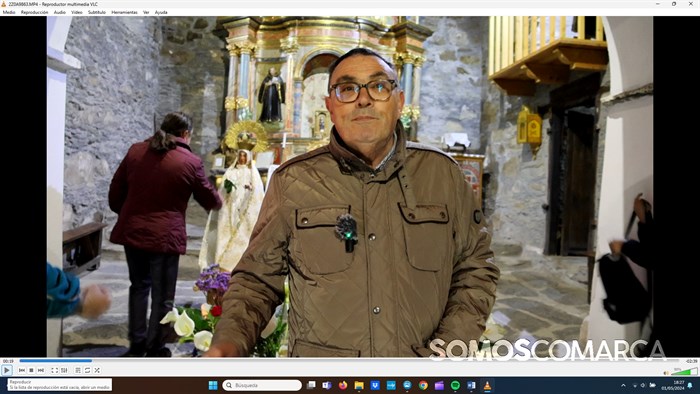Adjust the VLC volume slider

click(683, 372)
